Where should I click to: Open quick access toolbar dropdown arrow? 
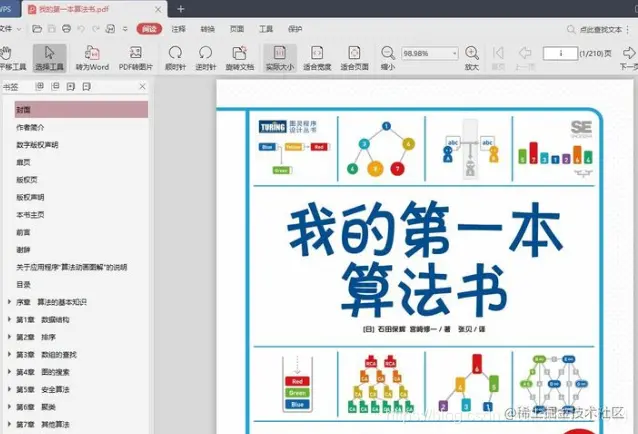[x=125, y=29]
